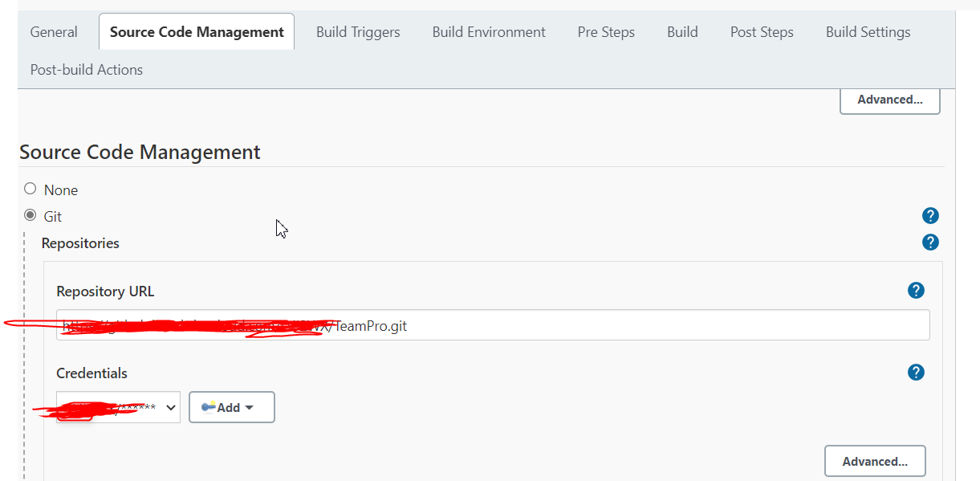Open the Build Triggers tab

[358, 31]
